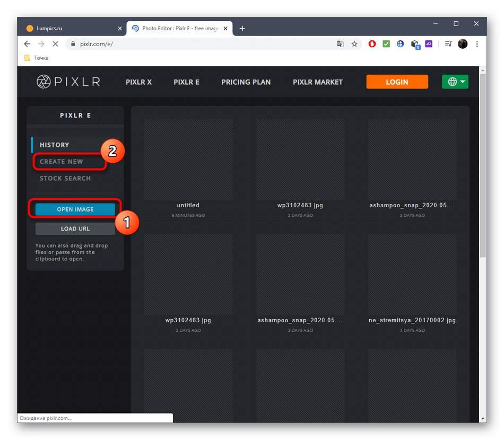Open the PIXLR E menu item
Viewport: 504px width, 440px height.
point(186,82)
